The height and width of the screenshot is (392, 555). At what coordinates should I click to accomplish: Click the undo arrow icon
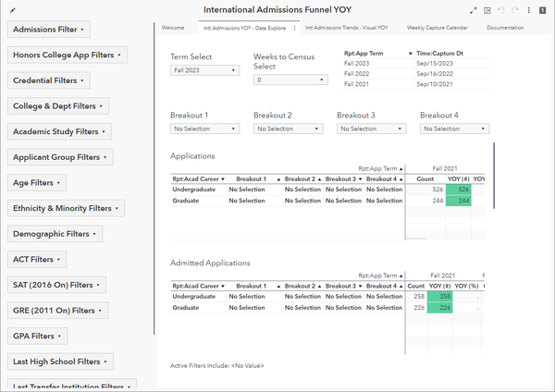click(500, 10)
